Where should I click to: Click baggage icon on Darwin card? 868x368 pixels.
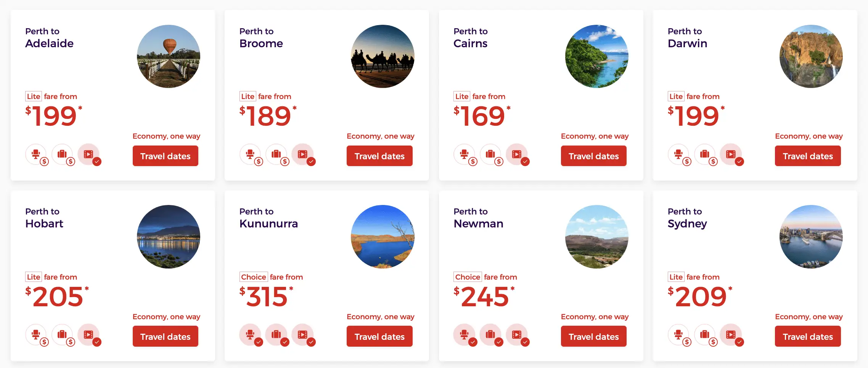[705, 154]
